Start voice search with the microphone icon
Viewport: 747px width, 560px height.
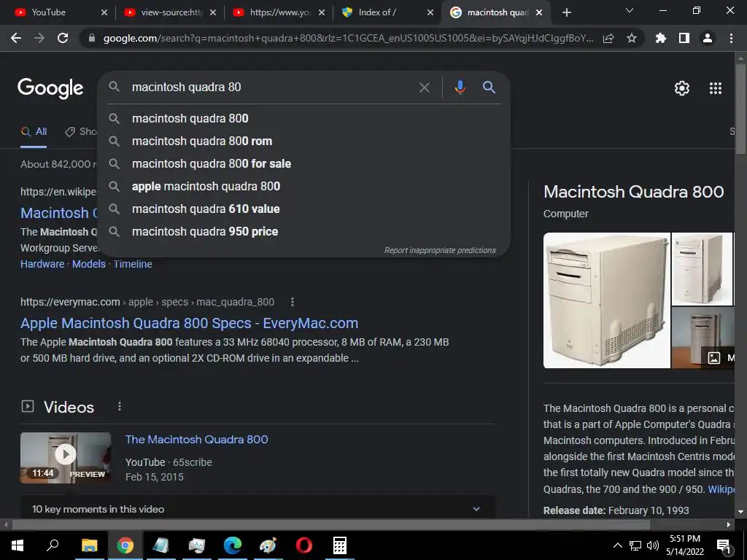[x=460, y=87]
